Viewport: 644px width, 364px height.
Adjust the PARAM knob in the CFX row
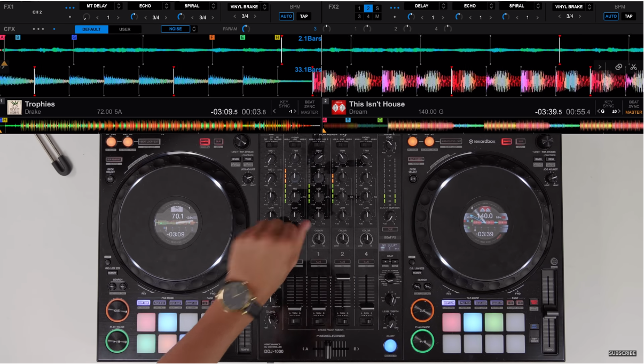pyautogui.click(x=246, y=28)
